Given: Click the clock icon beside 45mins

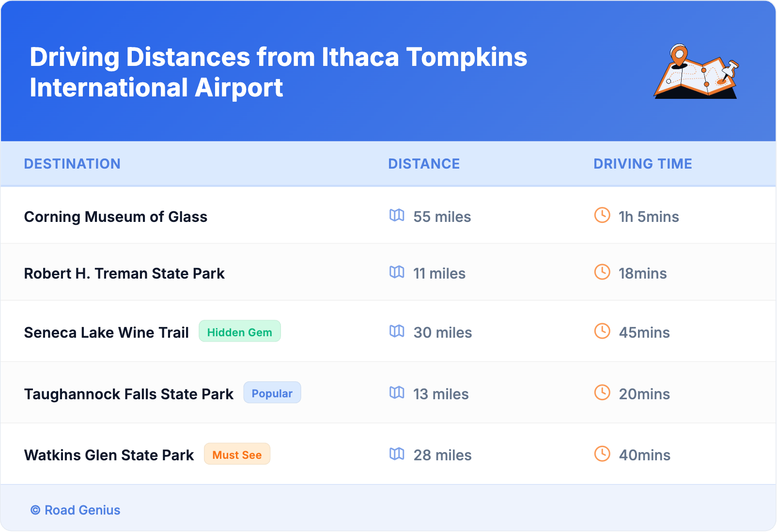Looking at the screenshot, I should click(x=602, y=331).
